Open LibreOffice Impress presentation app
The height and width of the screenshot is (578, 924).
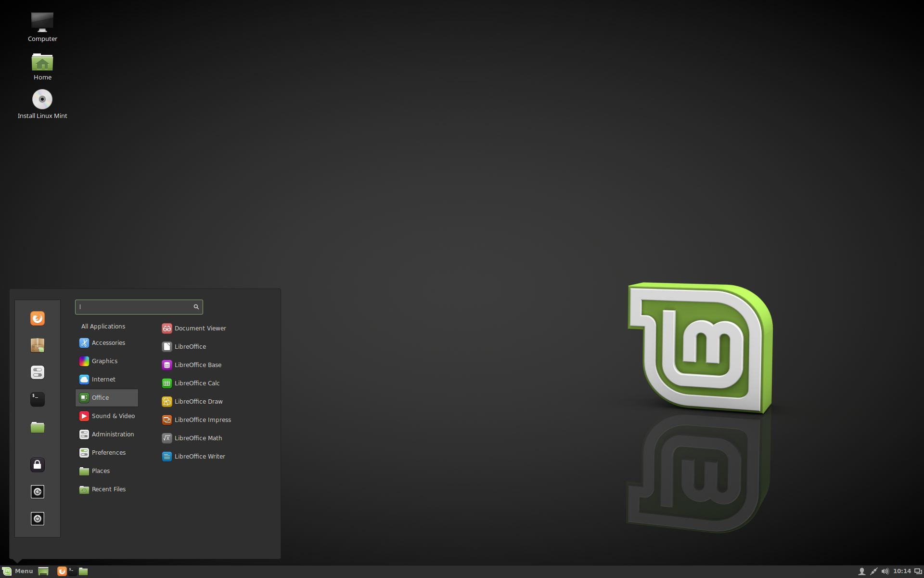pyautogui.click(x=202, y=420)
